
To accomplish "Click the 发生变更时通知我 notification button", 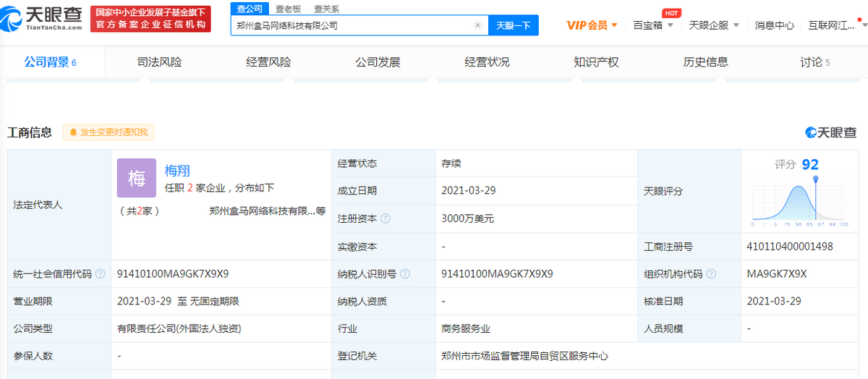I will pos(109,132).
